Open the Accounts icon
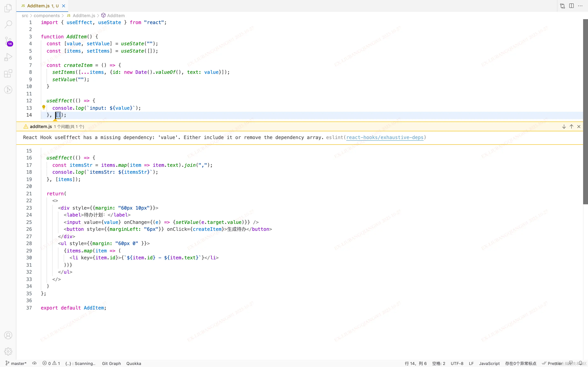 [x=8, y=335]
